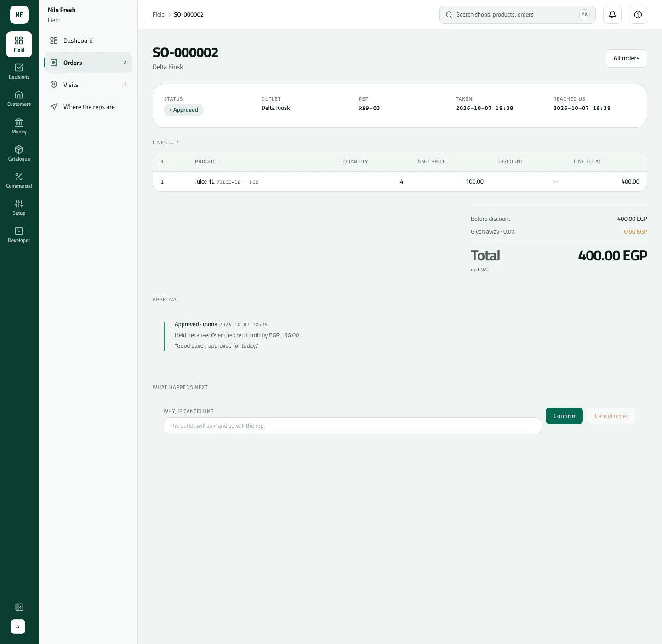The height and width of the screenshot is (644, 662).
Task: Click the All orders button
Action: point(626,58)
